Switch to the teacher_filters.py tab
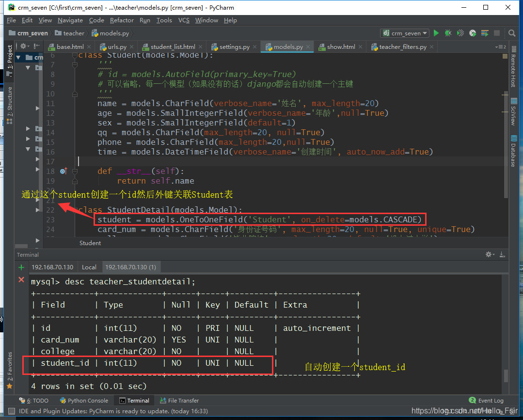523x420 pixels. 403,47
